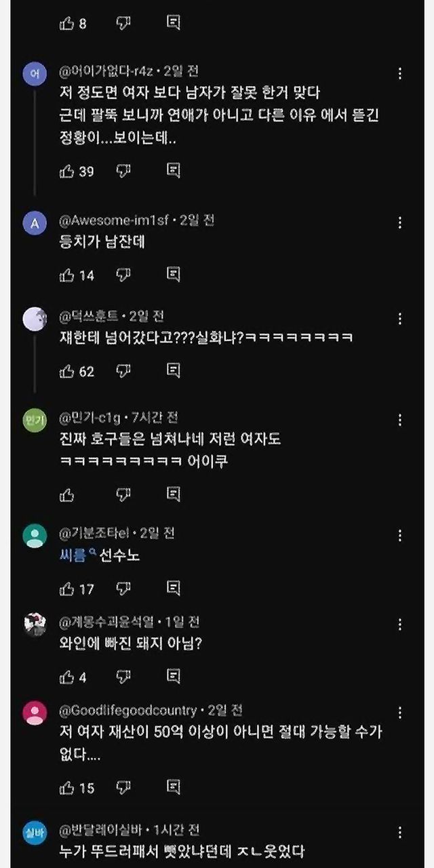Image resolution: width=434 pixels, height=868 pixels.
Task: Open options menu for @어이가없다-r4z comment
Action: coord(400,73)
